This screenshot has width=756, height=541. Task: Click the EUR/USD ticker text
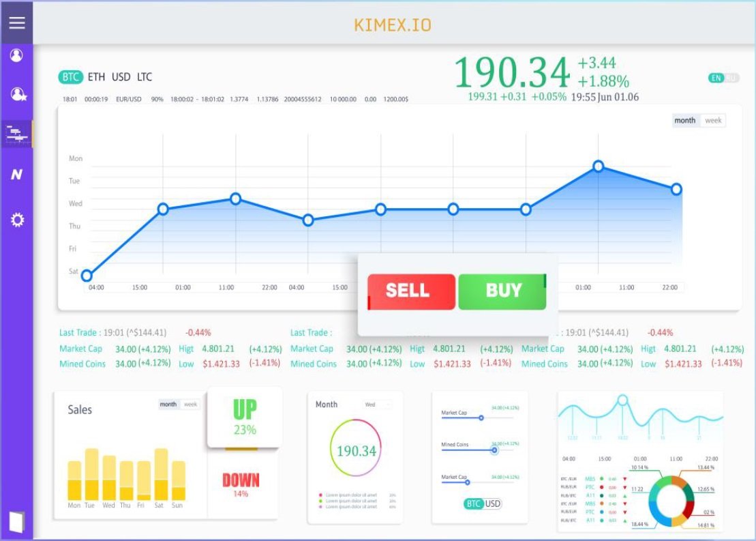click(128, 100)
